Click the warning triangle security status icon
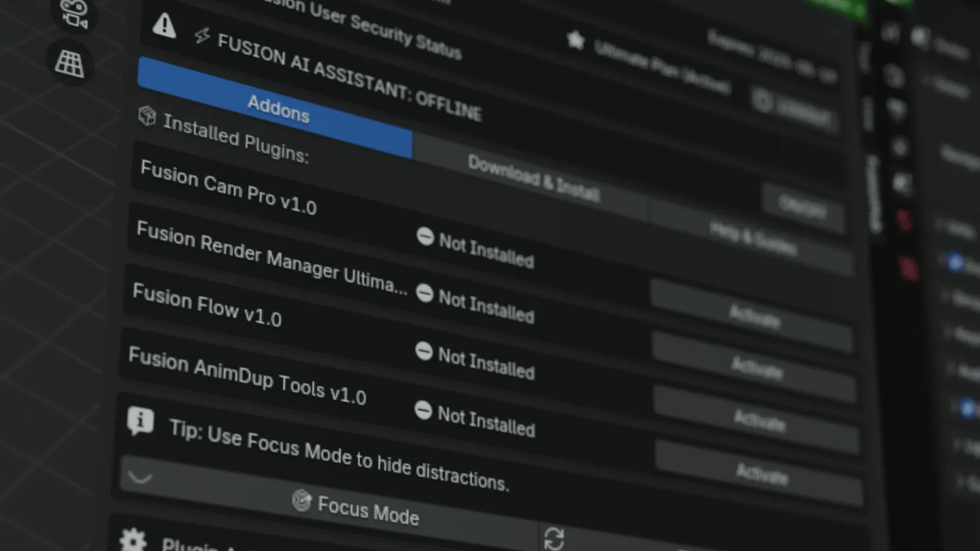The image size is (980, 551). [x=163, y=27]
